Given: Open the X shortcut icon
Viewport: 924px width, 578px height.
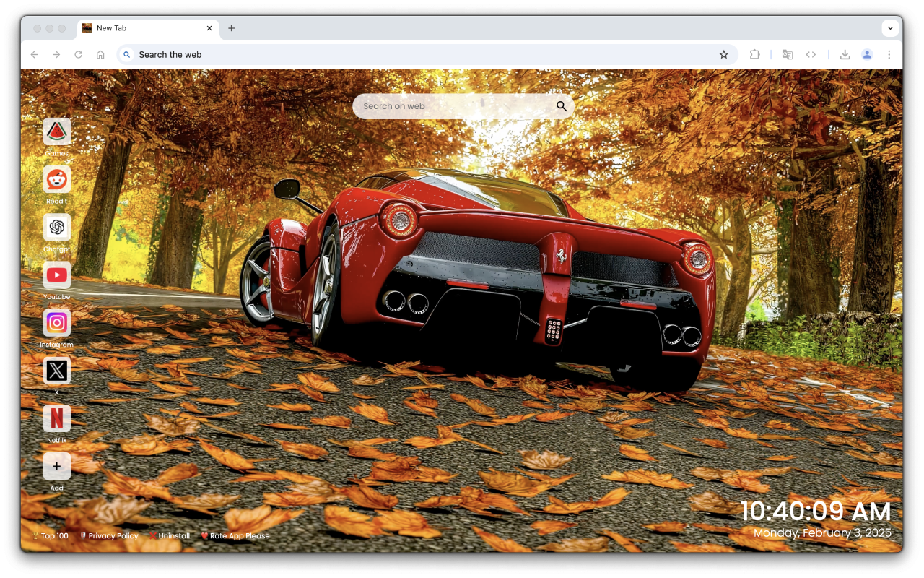Looking at the screenshot, I should point(57,371).
